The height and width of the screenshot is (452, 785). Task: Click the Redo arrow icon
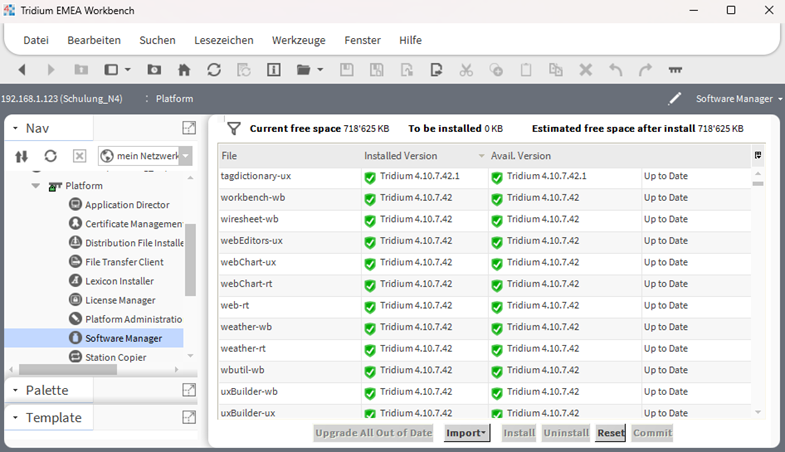click(645, 70)
